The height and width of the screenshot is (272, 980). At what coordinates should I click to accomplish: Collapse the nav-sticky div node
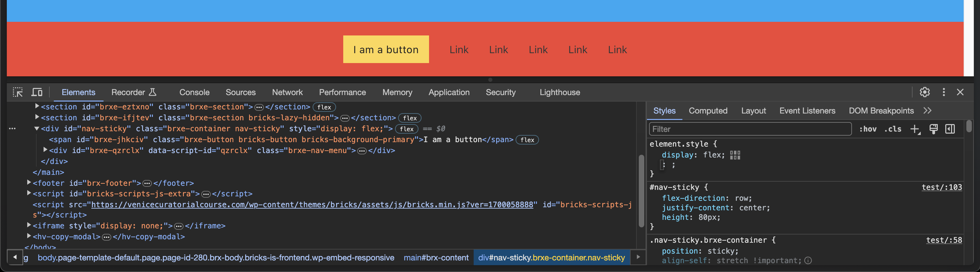click(37, 129)
